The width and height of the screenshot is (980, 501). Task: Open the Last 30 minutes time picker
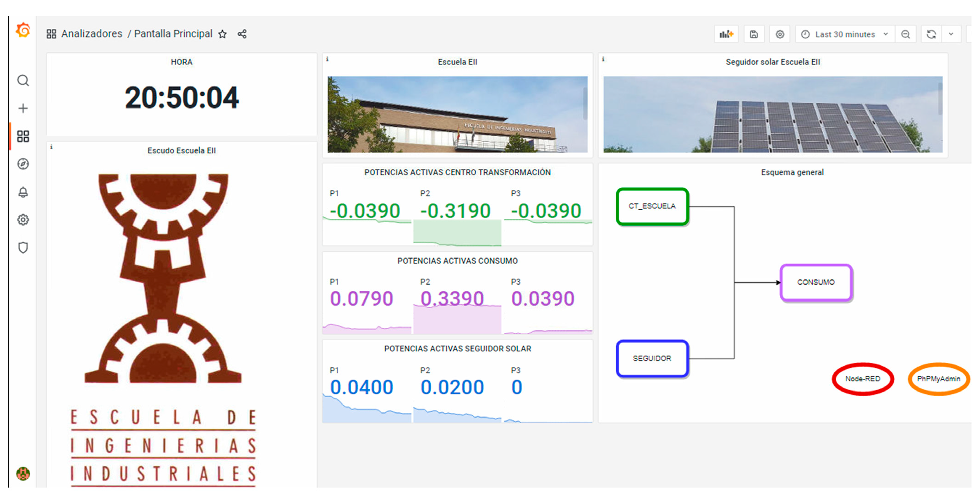tap(845, 34)
